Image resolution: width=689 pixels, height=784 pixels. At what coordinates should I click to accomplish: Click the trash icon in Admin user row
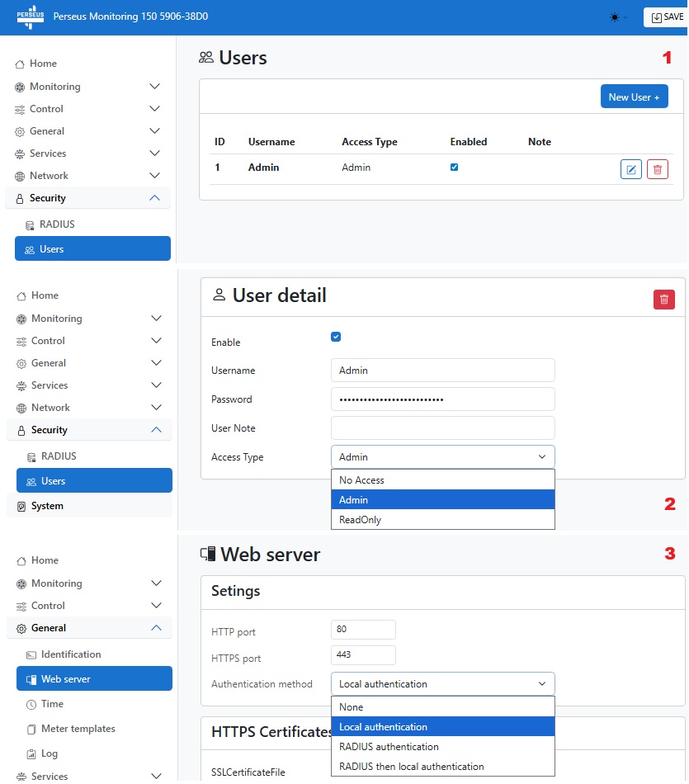click(x=658, y=169)
